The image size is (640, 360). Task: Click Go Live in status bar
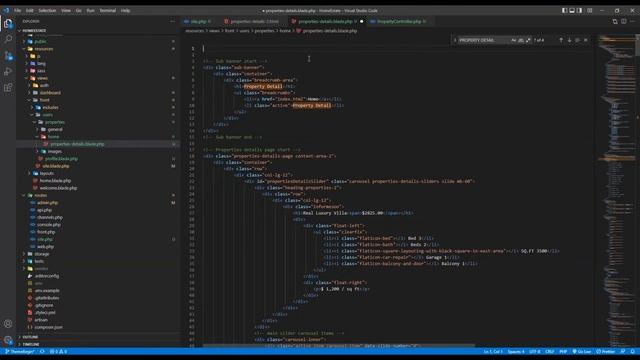pos(582,351)
